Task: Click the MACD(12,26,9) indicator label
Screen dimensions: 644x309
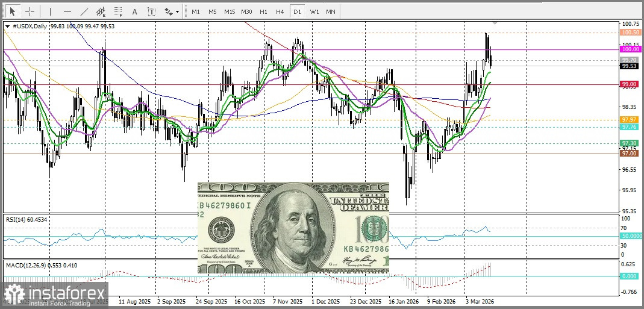Action: tap(41, 266)
